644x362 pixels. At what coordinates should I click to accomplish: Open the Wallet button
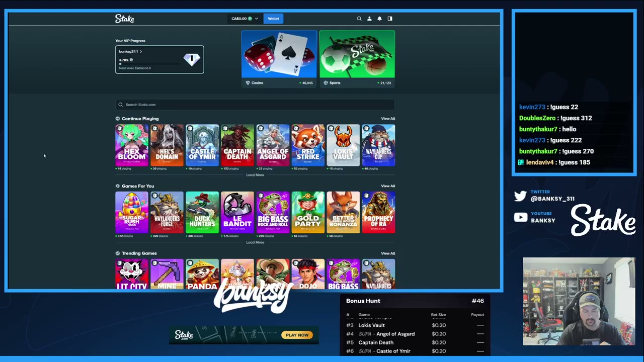(273, 19)
